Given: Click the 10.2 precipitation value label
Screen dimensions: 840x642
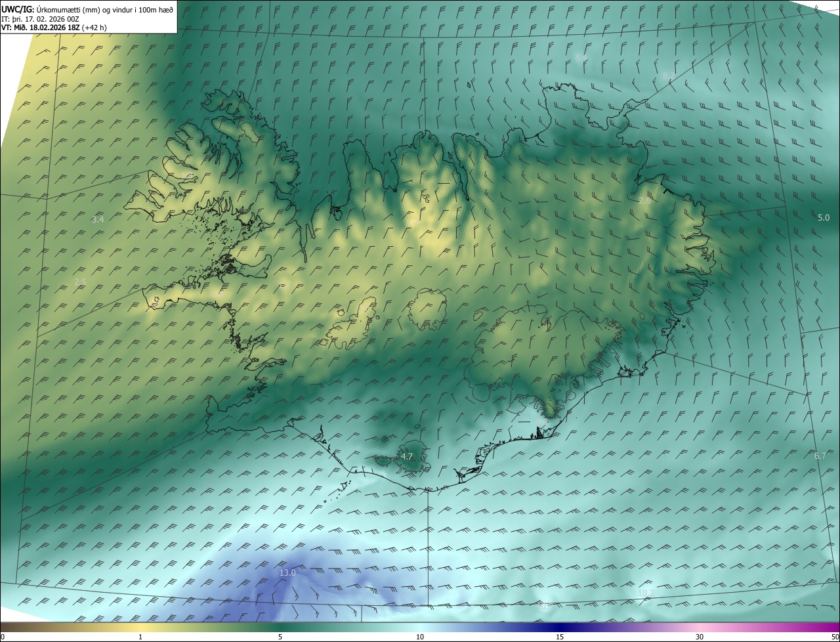Looking at the screenshot, I should (x=646, y=593).
